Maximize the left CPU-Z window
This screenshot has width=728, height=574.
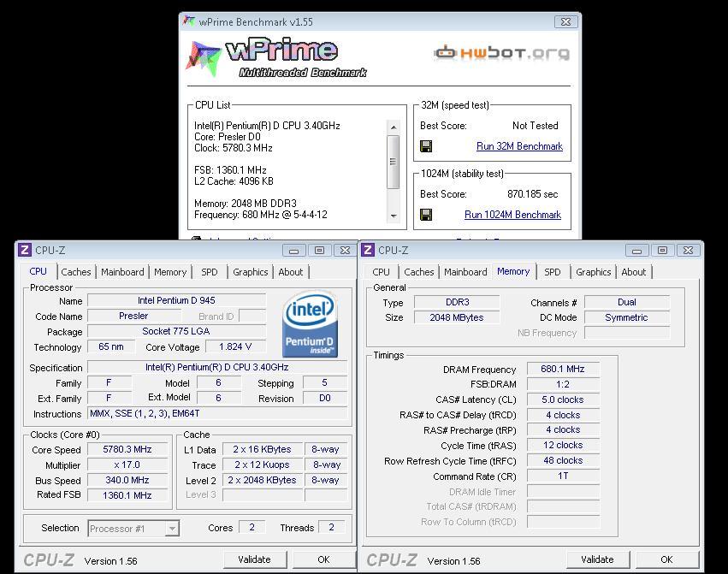pyautogui.click(x=319, y=251)
